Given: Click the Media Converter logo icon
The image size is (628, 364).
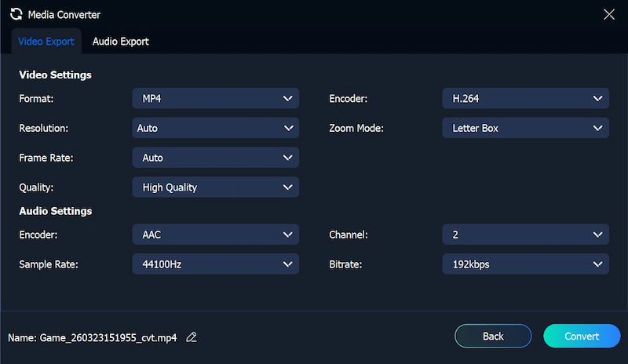Looking at the screenshot, I should coord(15,14).
